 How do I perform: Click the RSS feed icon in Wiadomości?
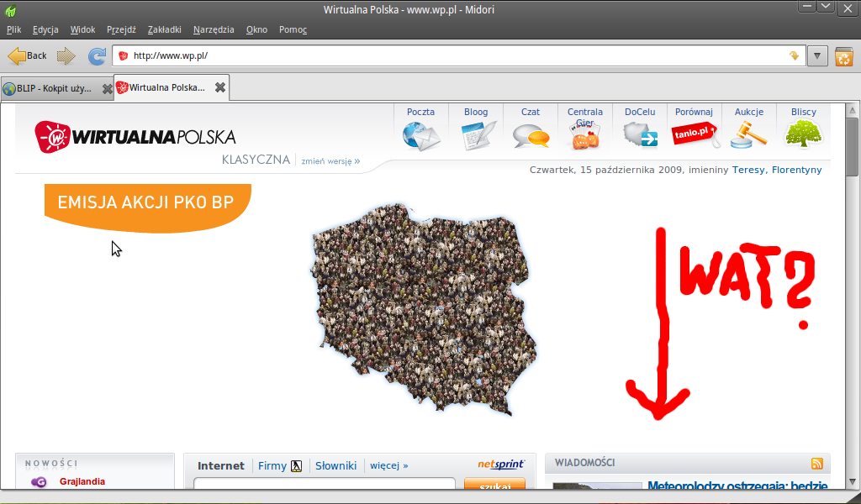tap(816, 464)
